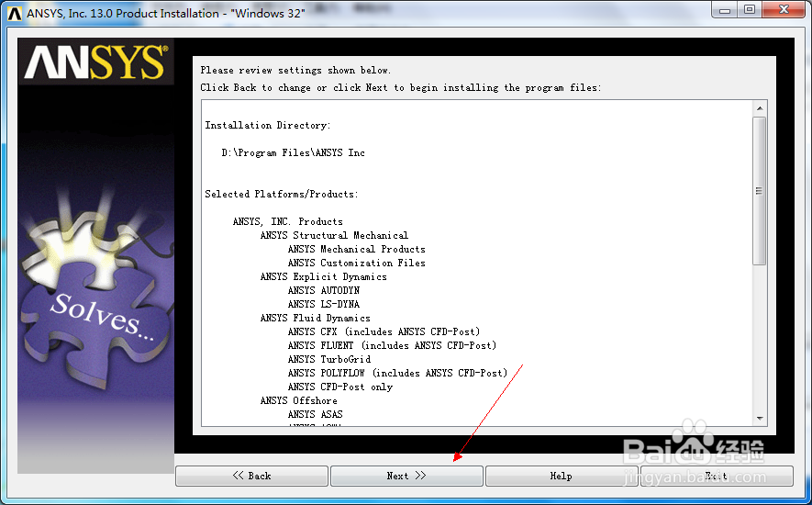This screenshot has width=812, height=505.
Task: Click 'ANSYS, INC. Products' line
Action: (x=287, y=221)
